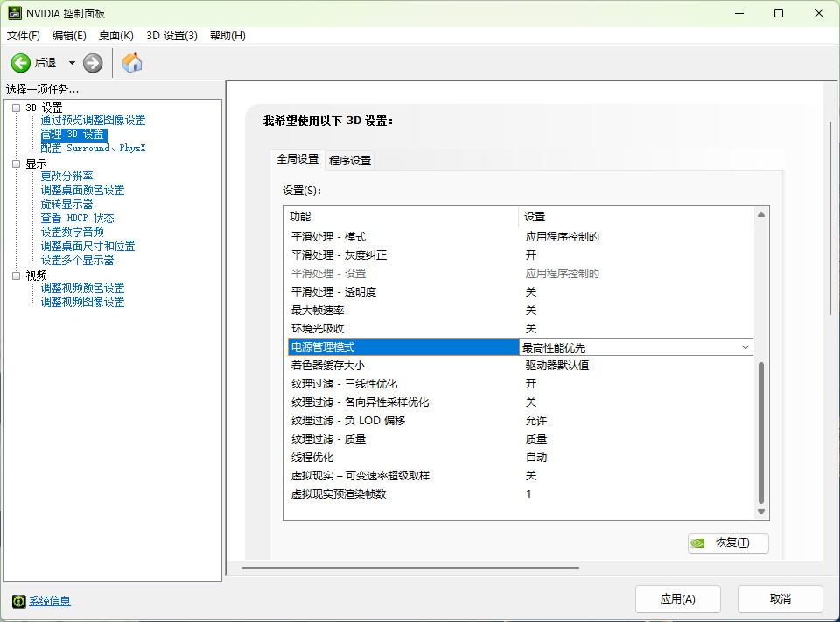Click the Forward arrow icon

click(x=93, y=63)
